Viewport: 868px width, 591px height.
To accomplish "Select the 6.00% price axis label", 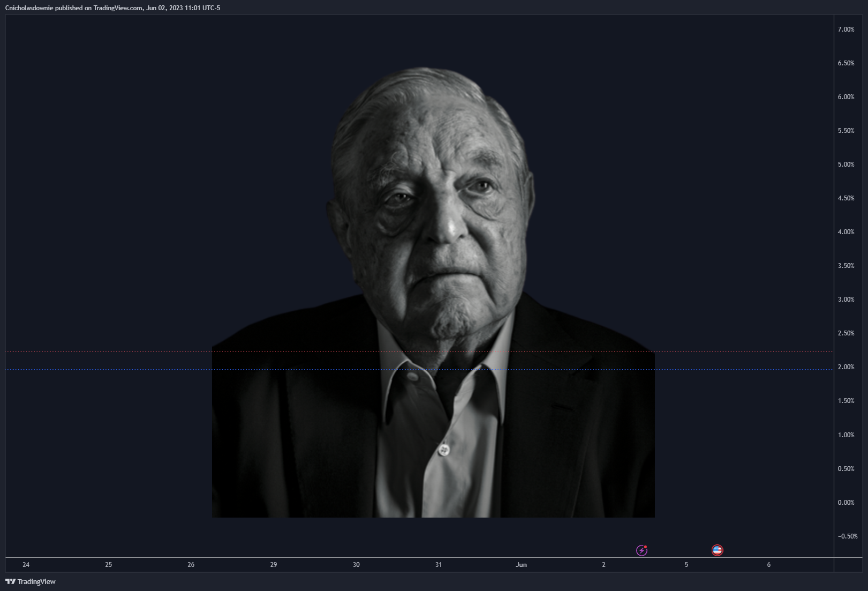I will point(846,97).
